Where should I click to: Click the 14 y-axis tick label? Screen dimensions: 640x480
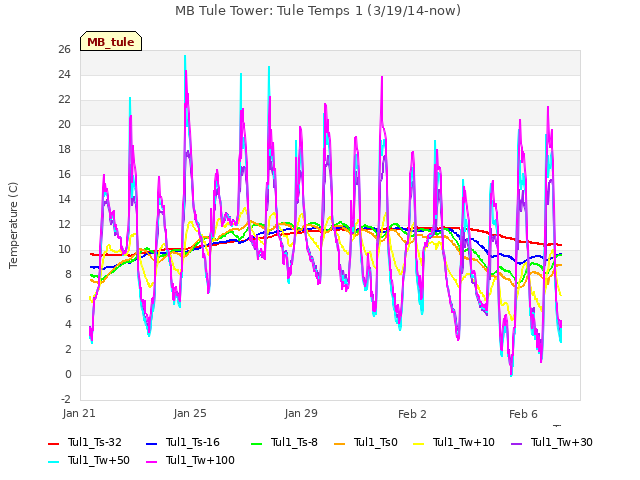[x=64, y=199]
